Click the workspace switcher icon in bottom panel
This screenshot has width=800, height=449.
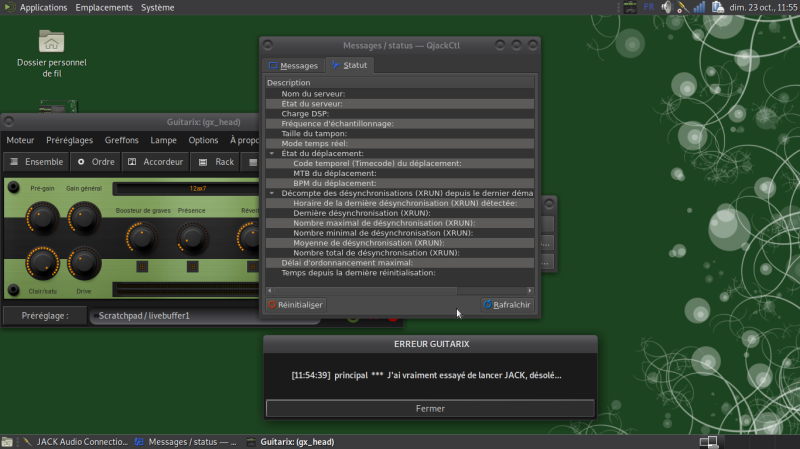pyautogui.click(x=709, y=442)
